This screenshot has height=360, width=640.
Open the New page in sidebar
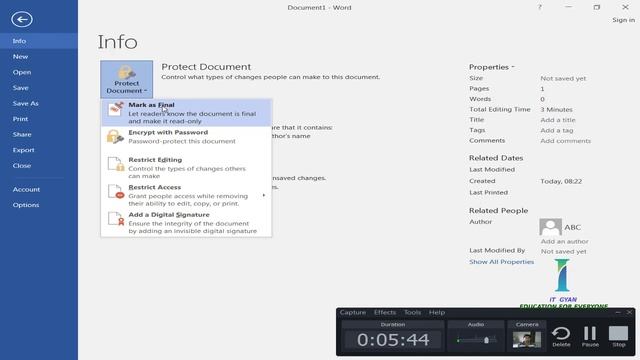tap(39, 57)
